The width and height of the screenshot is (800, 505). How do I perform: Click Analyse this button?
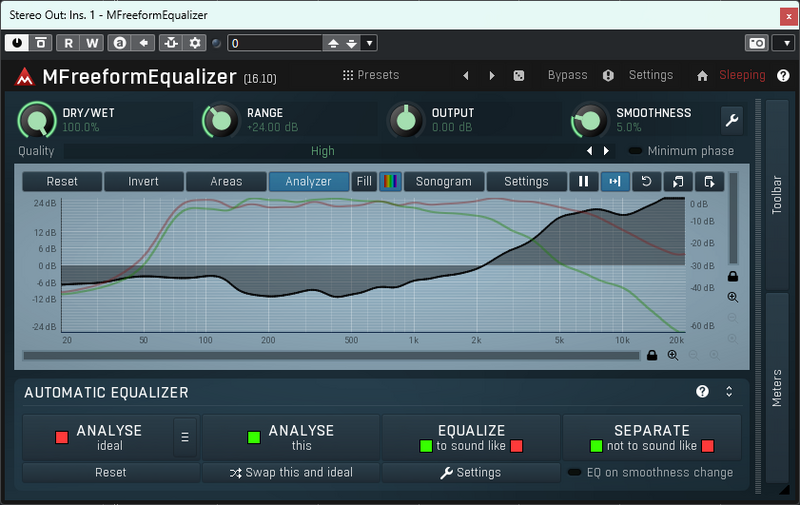pyautogui.click(x=291, y=438)
